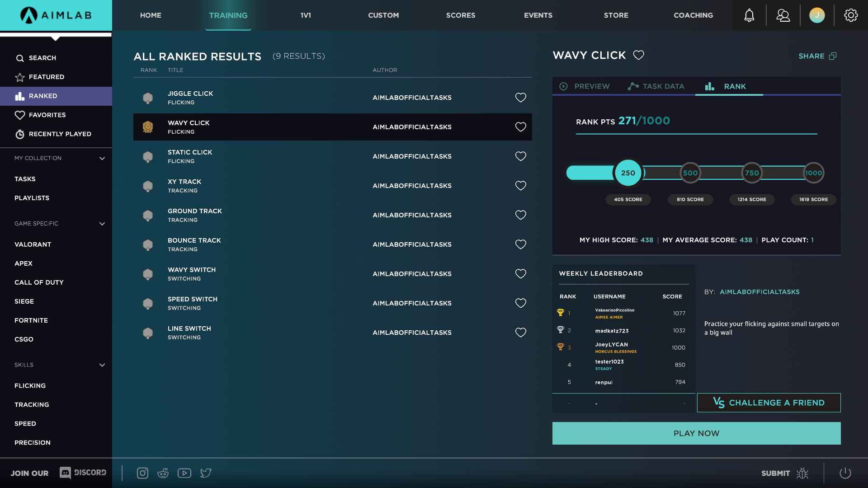Open Aimlab Twitter page
The image size is (868, 488).
coord(206,473)
